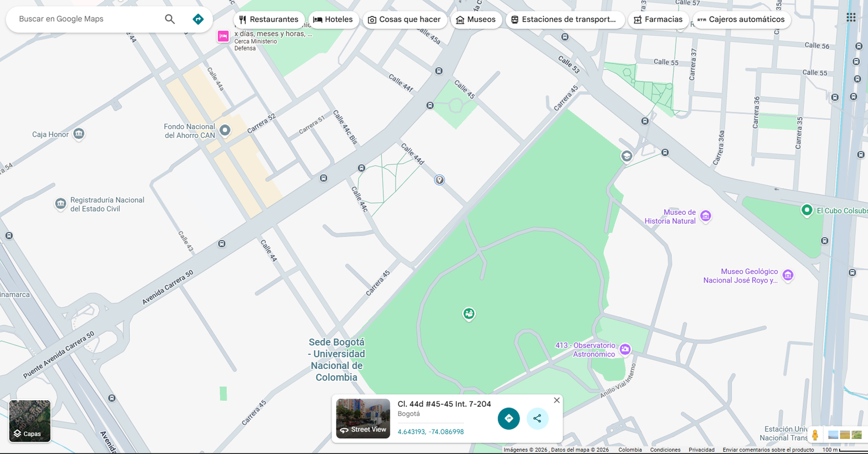Open Cosas que hacer filter

click(404, 20)
